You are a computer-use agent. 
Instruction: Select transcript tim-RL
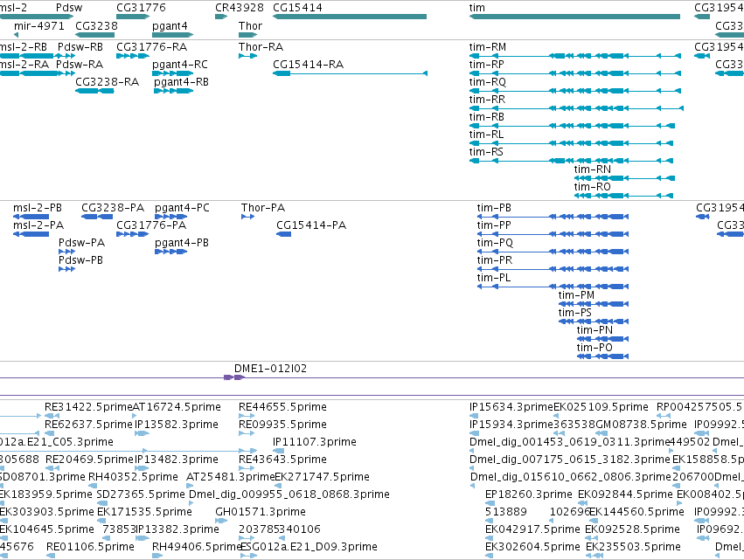pos(571,143)
